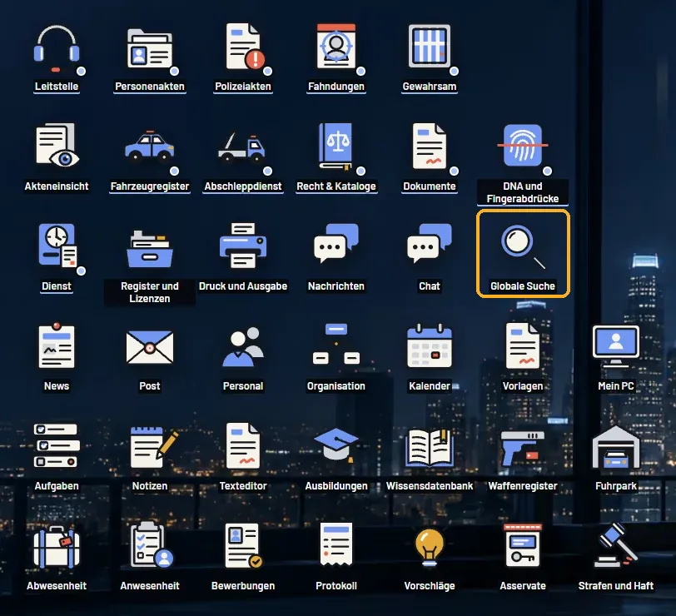676x616 pixels.
Task: Launch DNA und Fingerabdrücke fingerprint icon
Action: (523, 146)
